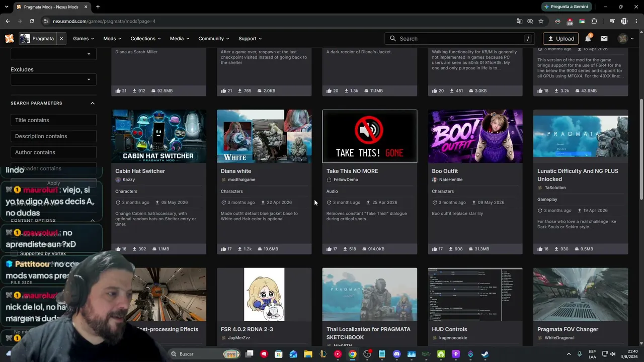Open the Community menu
The image size is (644, 362).
[214, 39]
